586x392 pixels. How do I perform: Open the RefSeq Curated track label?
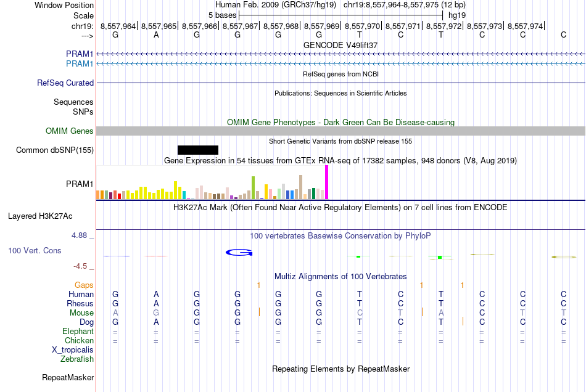[x=65, y=83]
